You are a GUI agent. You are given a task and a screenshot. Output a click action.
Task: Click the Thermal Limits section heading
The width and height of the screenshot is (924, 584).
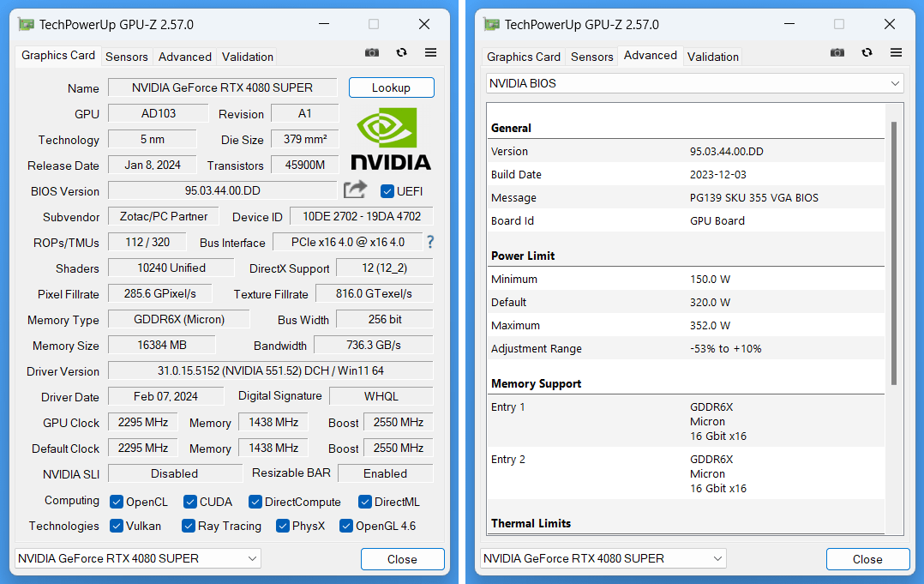click(531, 523)
